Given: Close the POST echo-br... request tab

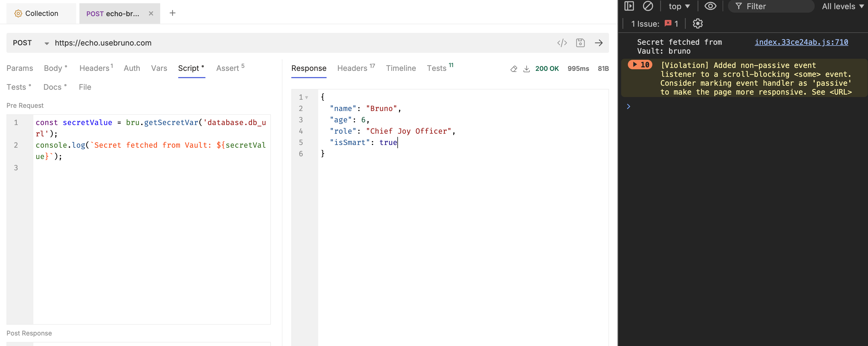Looking at the screenshot, I should click(151, 13).
